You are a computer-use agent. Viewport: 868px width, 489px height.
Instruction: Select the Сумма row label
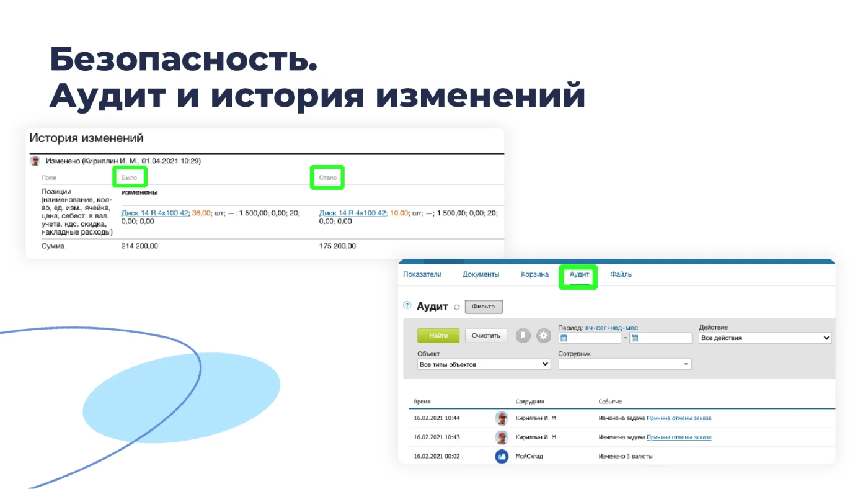point(53,246)
